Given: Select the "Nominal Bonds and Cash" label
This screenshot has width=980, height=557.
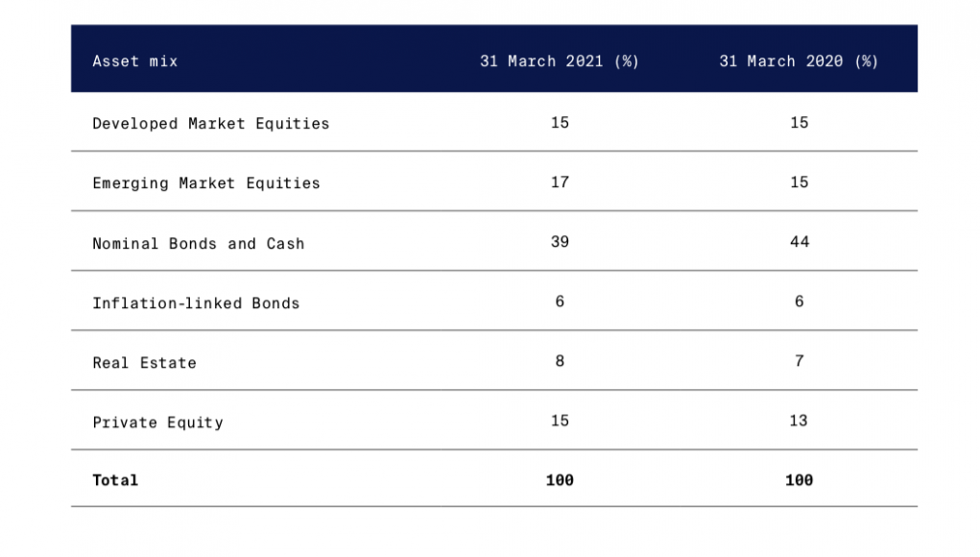Looking at the screenshot, I should [x=198, y=243].
